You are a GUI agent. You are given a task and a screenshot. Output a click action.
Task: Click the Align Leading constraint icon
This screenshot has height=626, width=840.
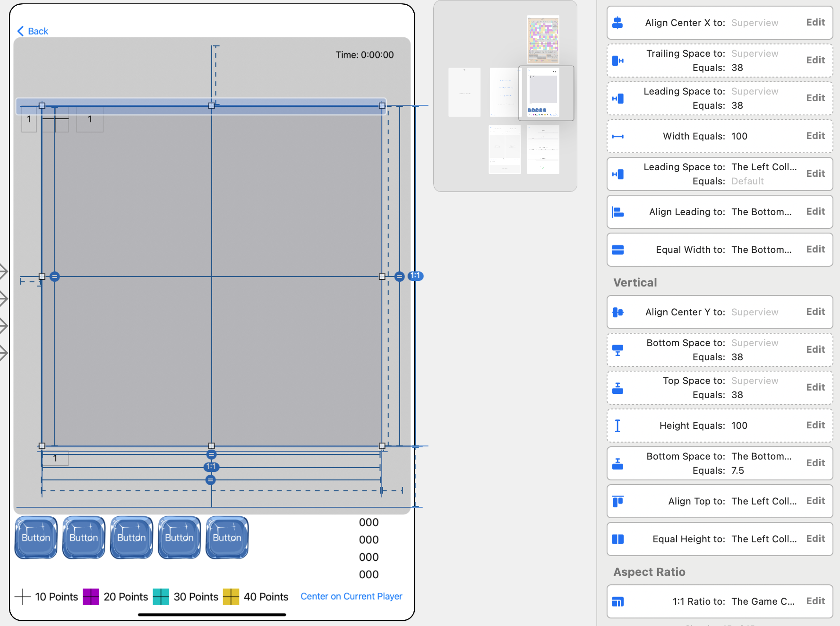point(617,212)
